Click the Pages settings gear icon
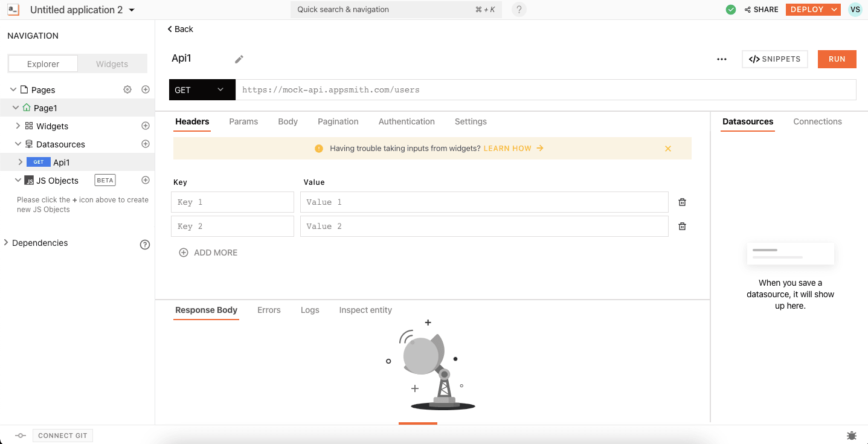This screenshot has width=868, height=444. 127,89
